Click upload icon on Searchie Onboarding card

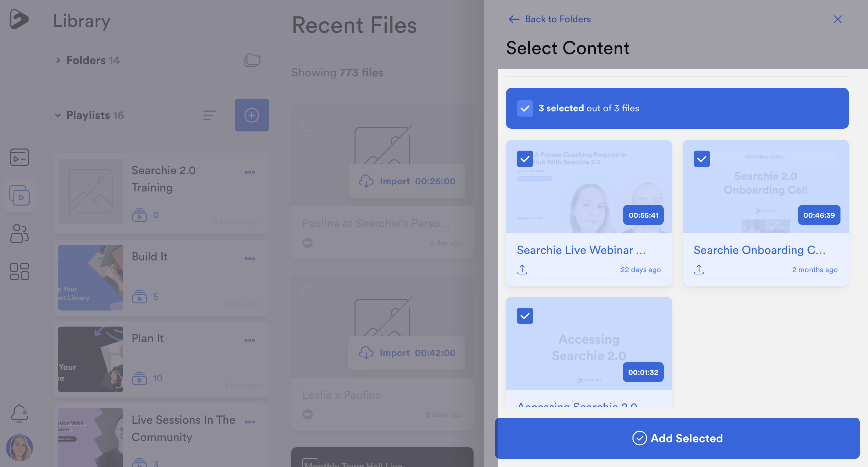[699, 269]
